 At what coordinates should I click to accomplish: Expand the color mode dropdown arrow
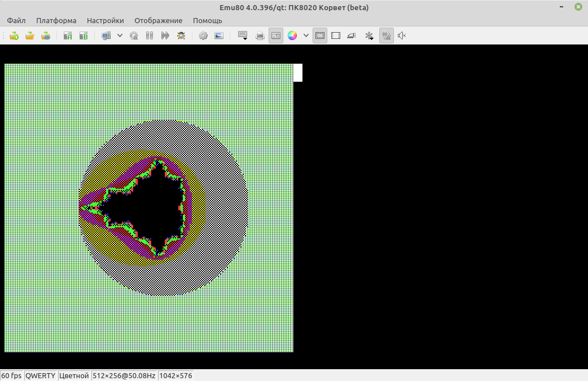[306, 36]
